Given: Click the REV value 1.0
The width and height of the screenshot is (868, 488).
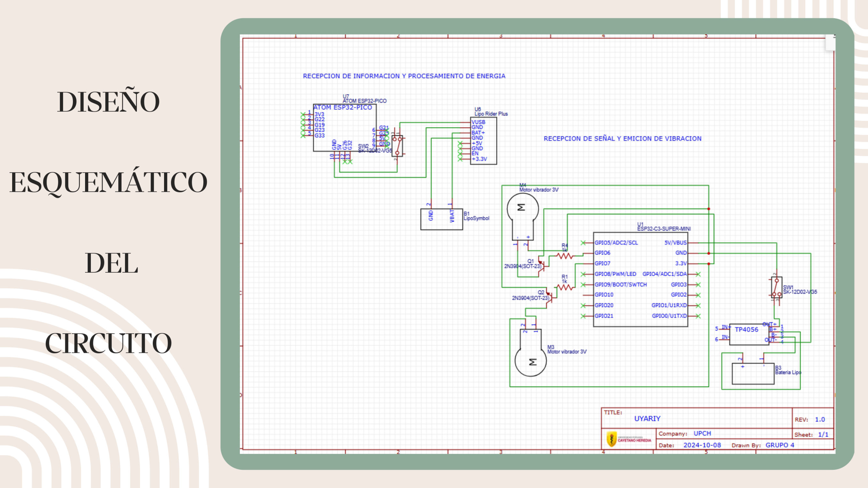Looking at the screenshot, I should [820, 420].
